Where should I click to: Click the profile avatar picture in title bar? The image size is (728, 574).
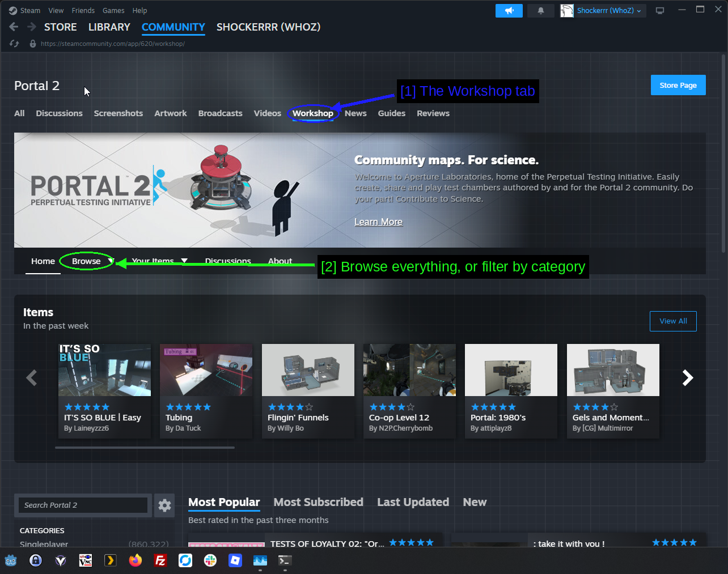[x=567, y=11]
